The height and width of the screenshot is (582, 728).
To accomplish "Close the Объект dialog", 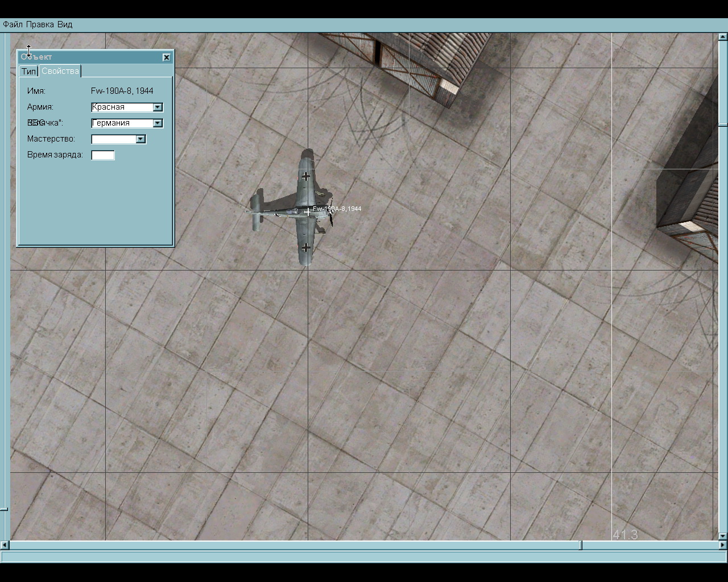I will pos(166,57).
